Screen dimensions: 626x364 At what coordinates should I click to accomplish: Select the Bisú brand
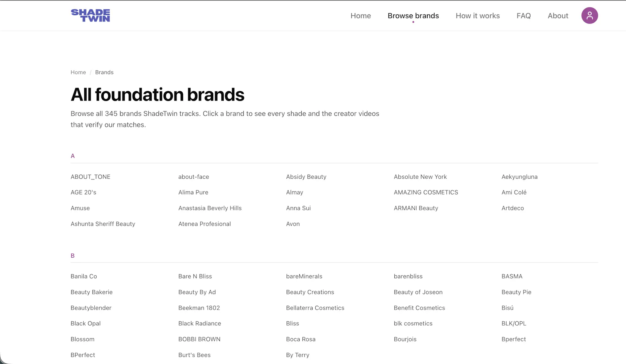pyautogui.click(x=507, y=308)
